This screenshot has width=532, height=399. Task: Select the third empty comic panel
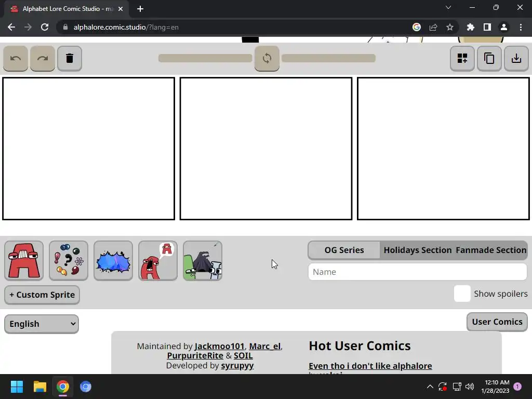444,149
